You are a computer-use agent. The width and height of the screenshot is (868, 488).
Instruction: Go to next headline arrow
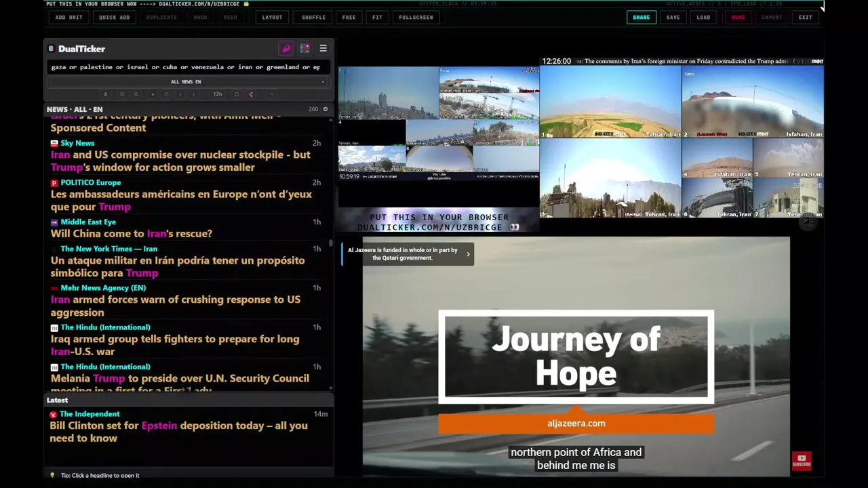pos(194,94)
